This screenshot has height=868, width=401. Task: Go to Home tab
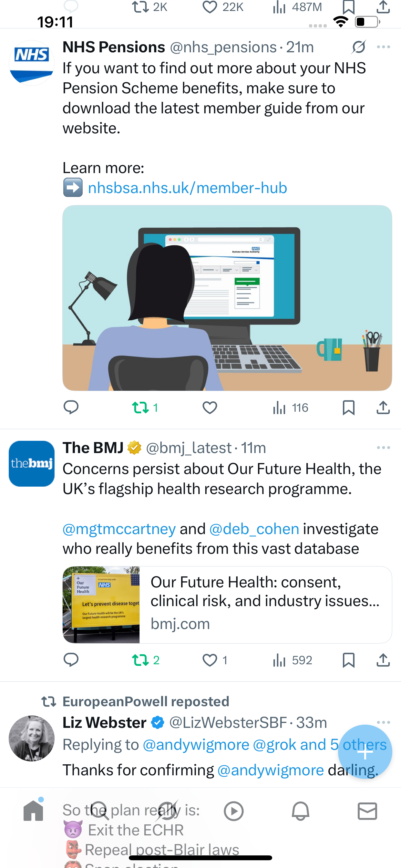tap(33, 811)
